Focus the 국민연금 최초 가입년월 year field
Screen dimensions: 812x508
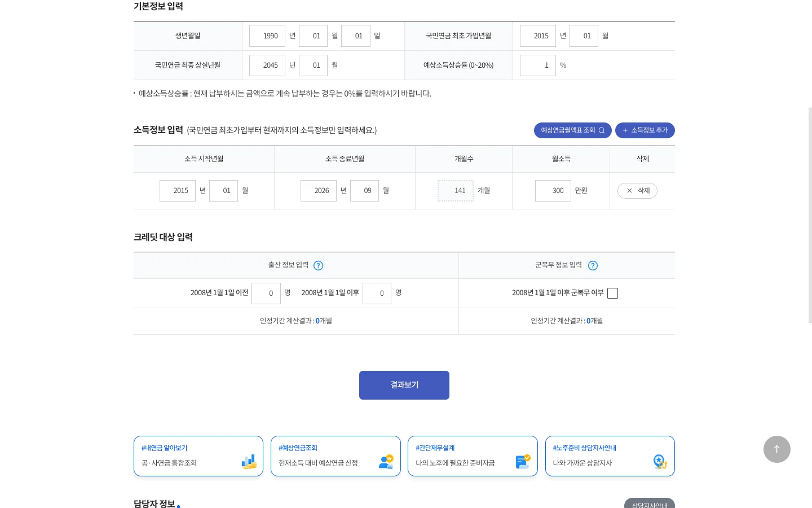click(538, 36)
